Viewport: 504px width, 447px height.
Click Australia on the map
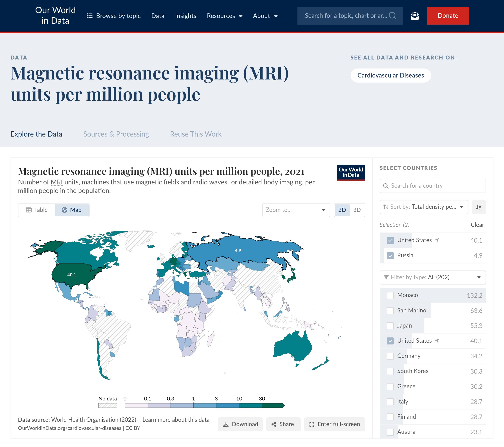pyautogui.click(x=293, y=347)
